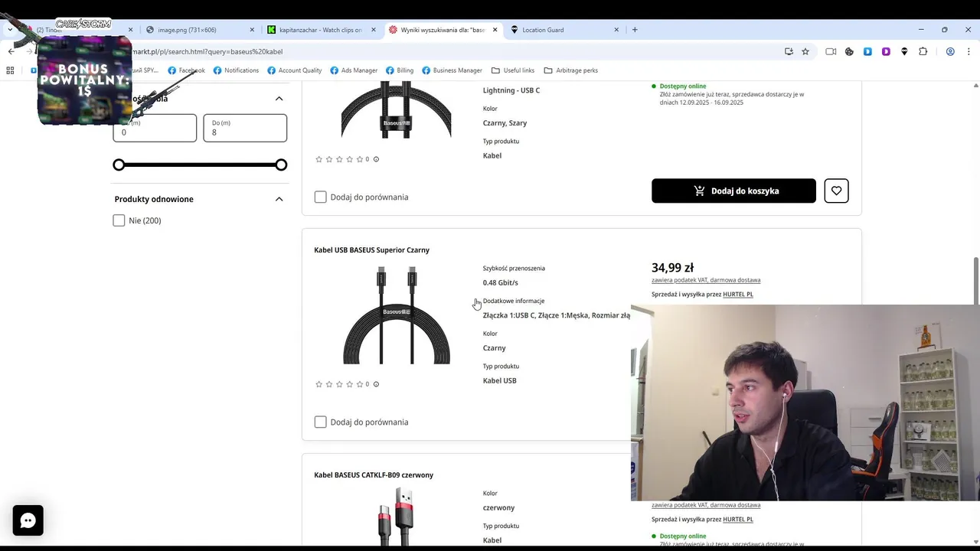Check Dodaj do porównania for Lightning cable
The width and height of the screenshot is (980, 551).
tap(320, 197)
